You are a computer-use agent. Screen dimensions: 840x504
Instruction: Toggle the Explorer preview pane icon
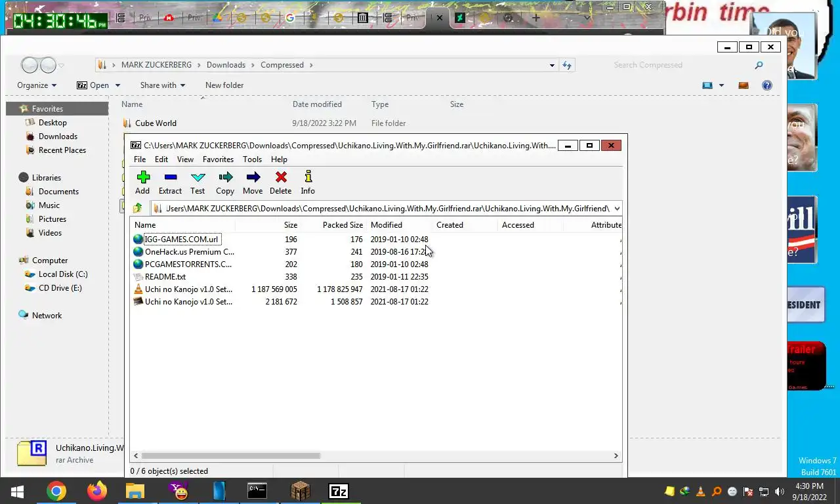[744, 85]
